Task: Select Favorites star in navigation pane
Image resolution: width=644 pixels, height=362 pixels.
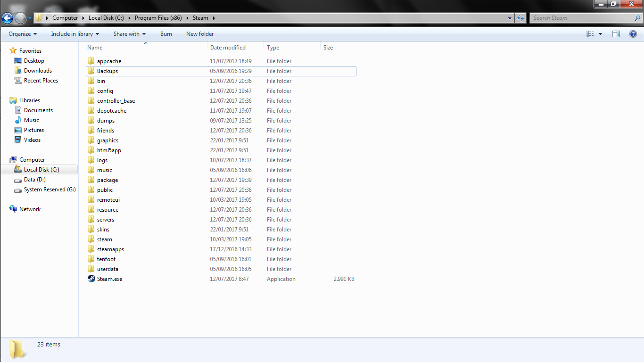Action: pos(13,51)
